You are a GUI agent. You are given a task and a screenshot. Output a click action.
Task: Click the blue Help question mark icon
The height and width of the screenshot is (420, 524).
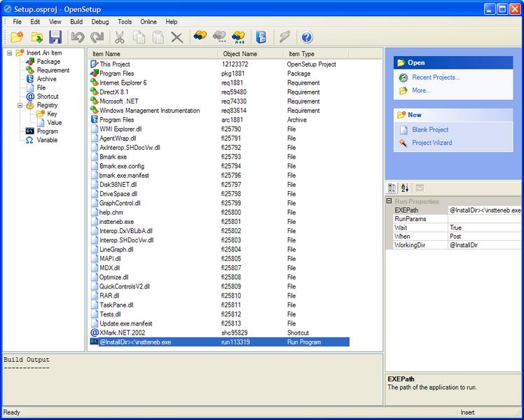(307, 37)
